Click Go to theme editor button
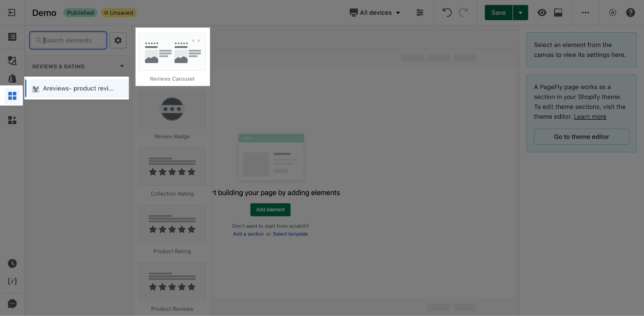 [581, 137]
